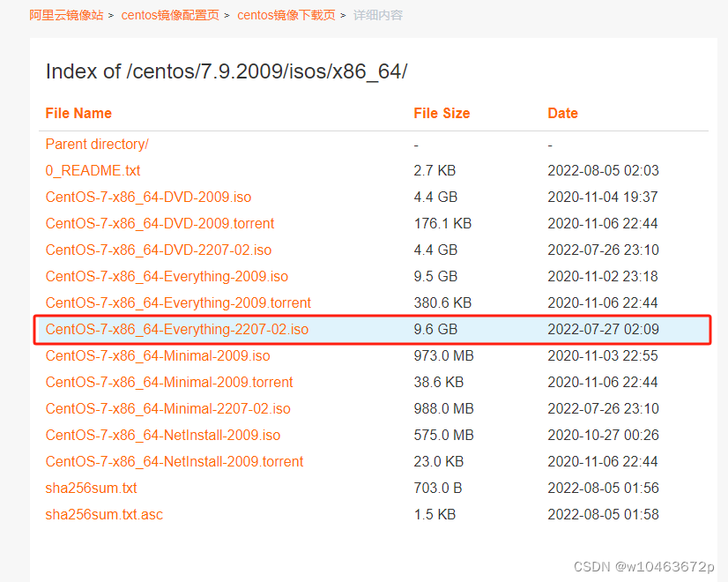Download CentOS-7-x86_64-Minimal-2009.iso
Image resolution: width=728 pixels, height=582 pixels.
coord(158,356)
